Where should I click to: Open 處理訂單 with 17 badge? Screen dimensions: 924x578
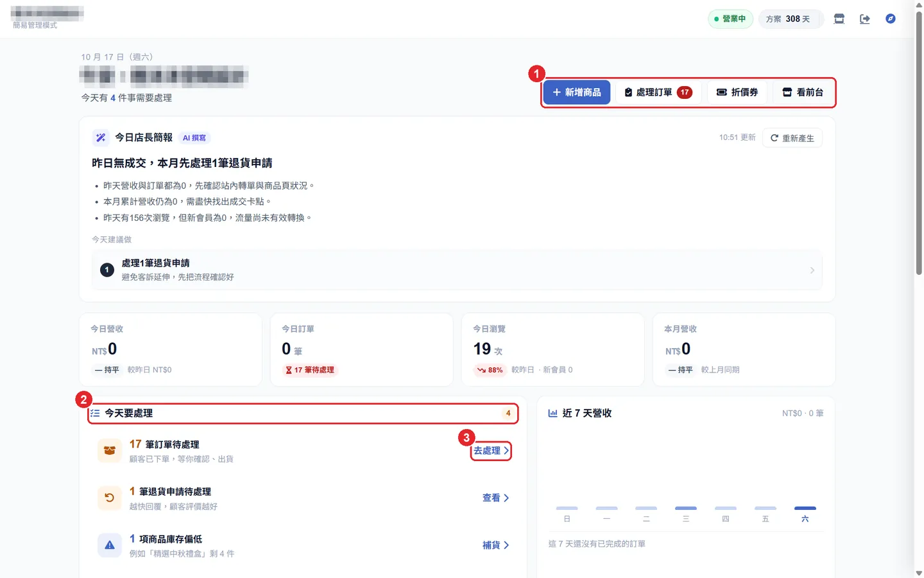pos(658,92)
